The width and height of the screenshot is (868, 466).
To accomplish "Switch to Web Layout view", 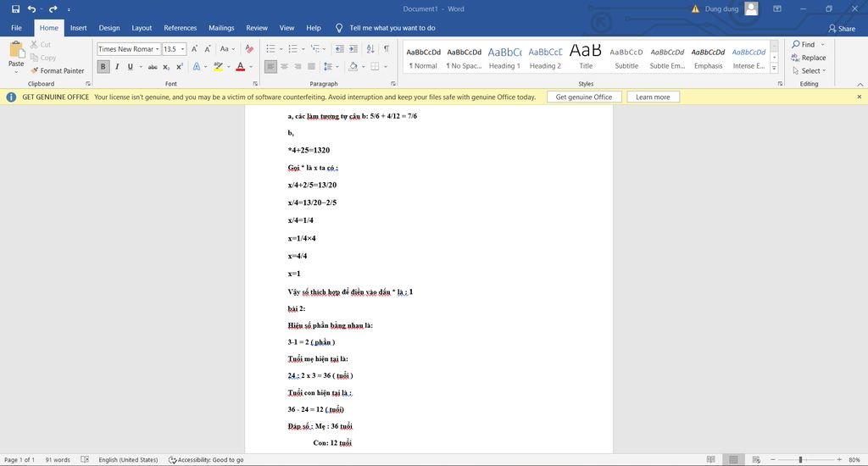I will (x=756, y=459).
